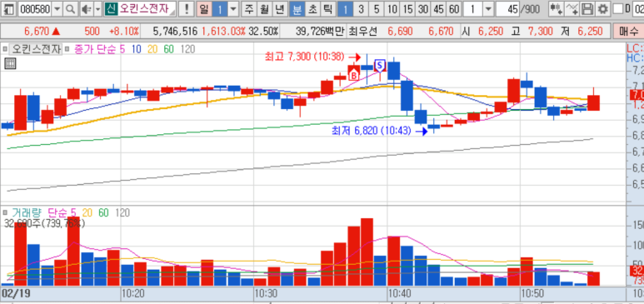Image resolution: width=644 pixels, height=304 pixels.
Task: Click the best ask price 6,690
Action: tap(400, 31)
